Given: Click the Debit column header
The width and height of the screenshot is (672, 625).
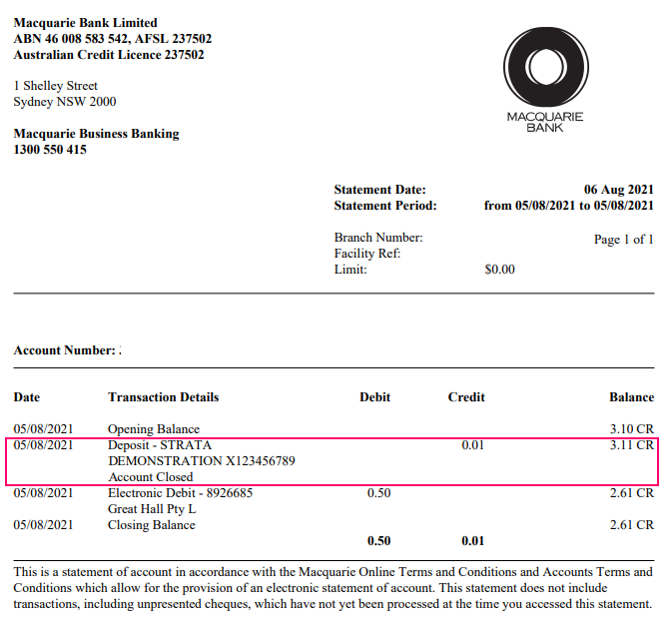Looking at the screenshot, I should [374, 397].
